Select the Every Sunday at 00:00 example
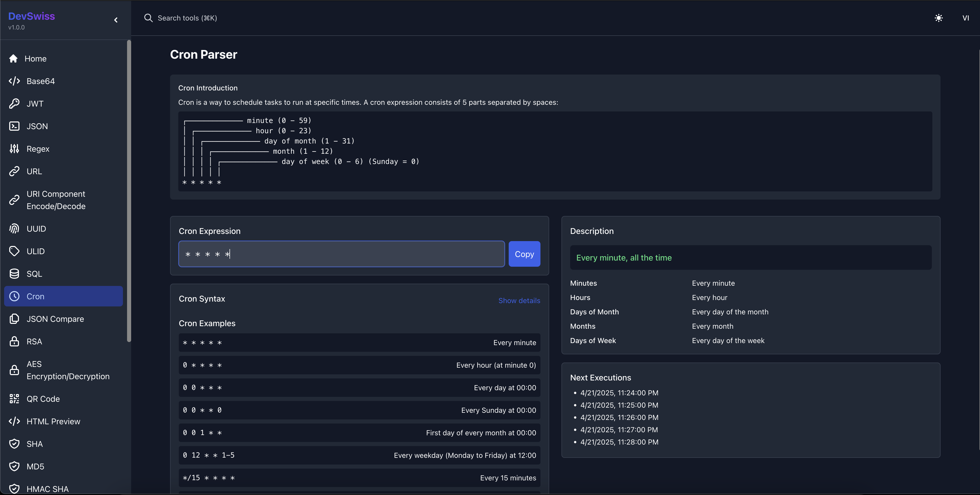This screenshot has width=980, height=495. [359, 410]
